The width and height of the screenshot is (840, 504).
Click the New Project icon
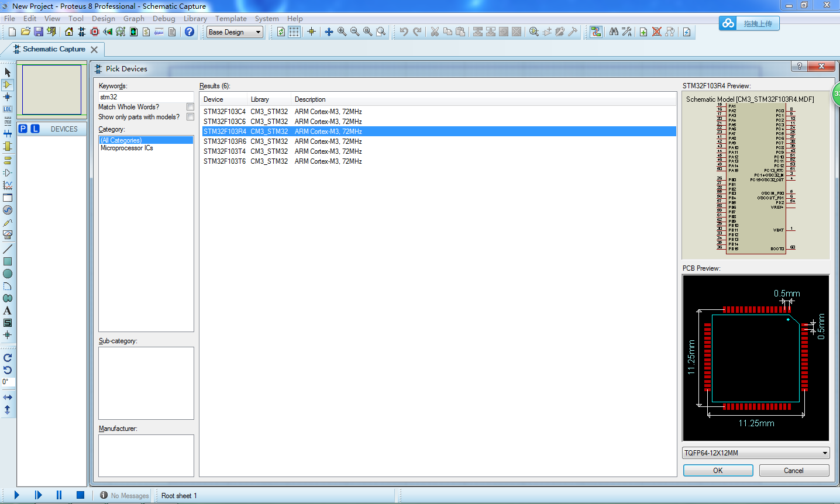(x=12, y=32)
